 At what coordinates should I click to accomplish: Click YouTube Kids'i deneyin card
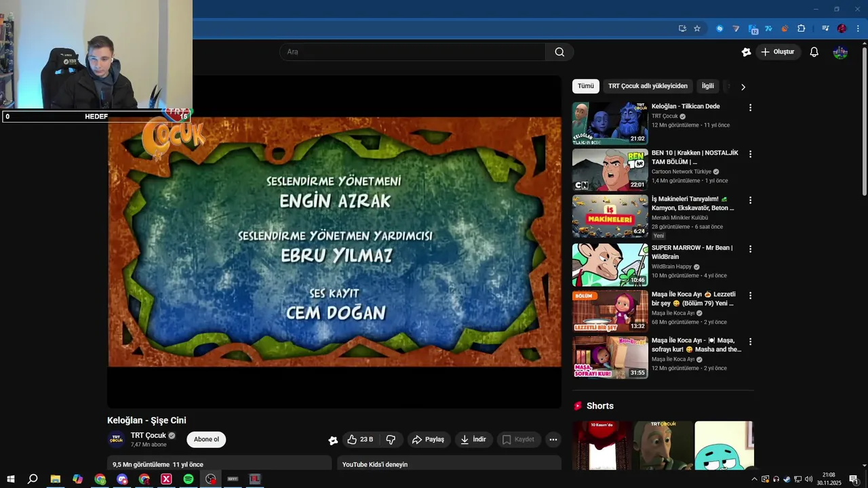[449, 464]
